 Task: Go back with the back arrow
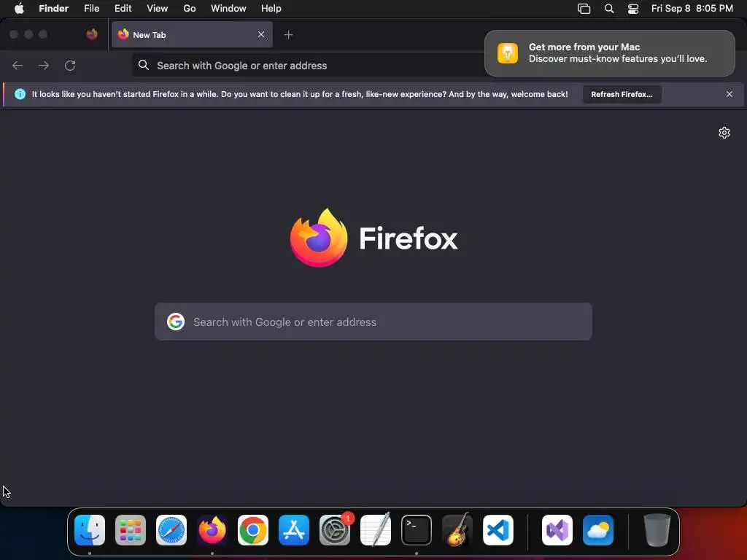18,66
